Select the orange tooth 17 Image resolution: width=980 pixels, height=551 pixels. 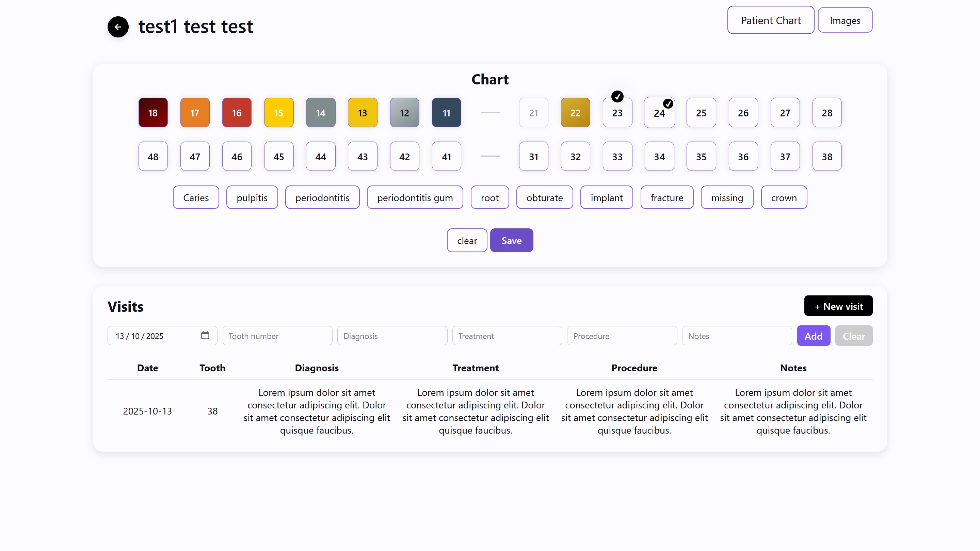(195, 113)
